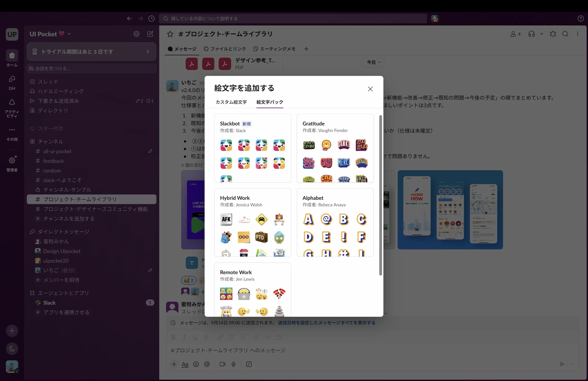
Task: Open the huddle options dropdown arrow
Action: [541, 34]
